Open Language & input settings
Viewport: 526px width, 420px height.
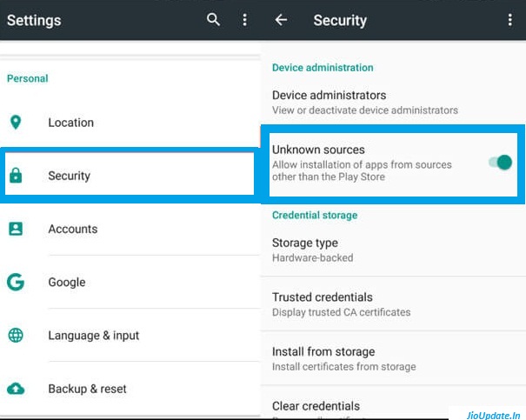(94, 335)
